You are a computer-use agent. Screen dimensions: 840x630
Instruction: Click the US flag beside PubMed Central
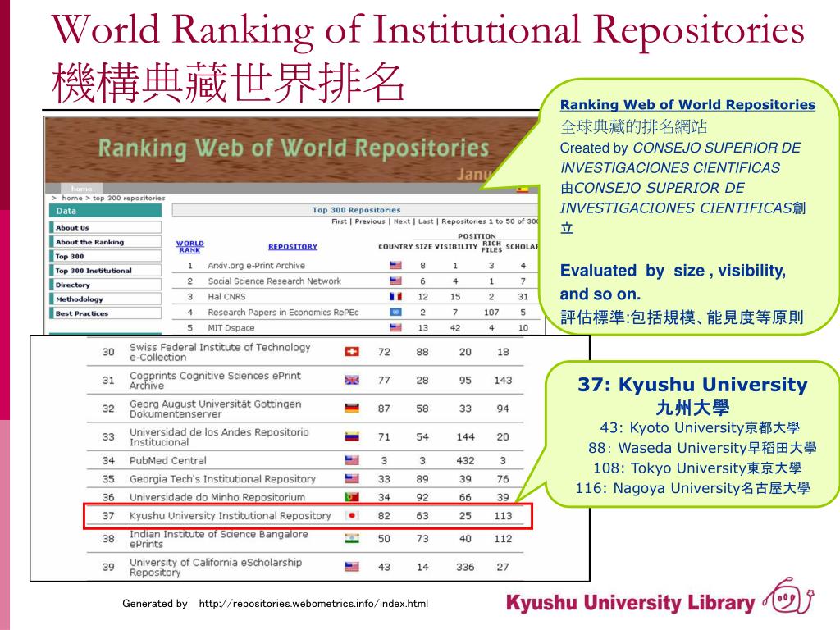pyautogui.click(x=351, y=460)
